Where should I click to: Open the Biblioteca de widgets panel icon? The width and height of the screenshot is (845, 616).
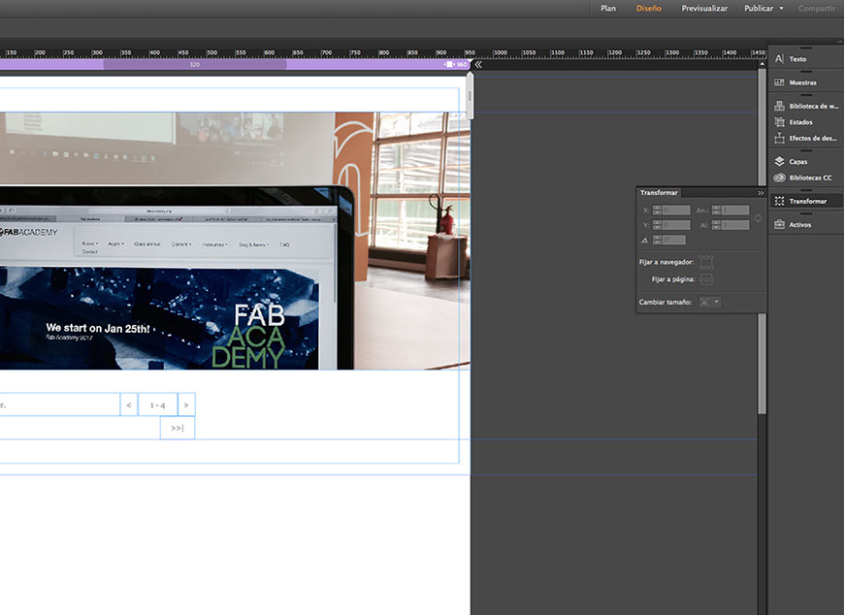779,106
